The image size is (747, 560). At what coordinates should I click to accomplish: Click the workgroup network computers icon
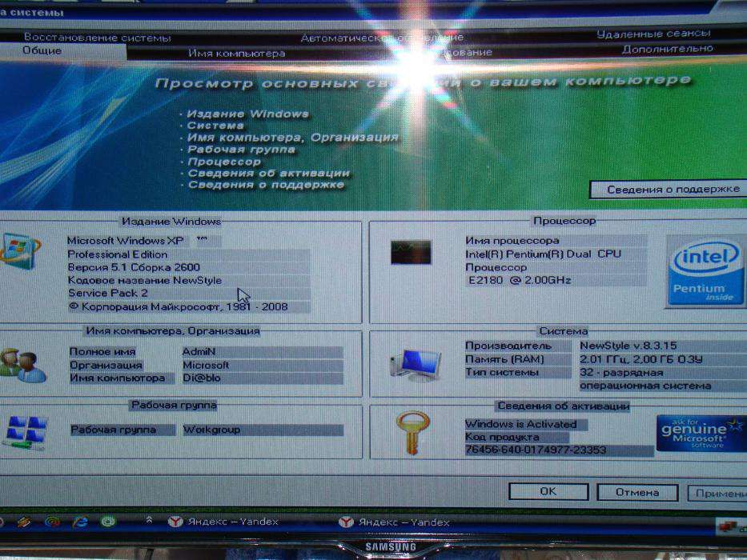point(24,432)
